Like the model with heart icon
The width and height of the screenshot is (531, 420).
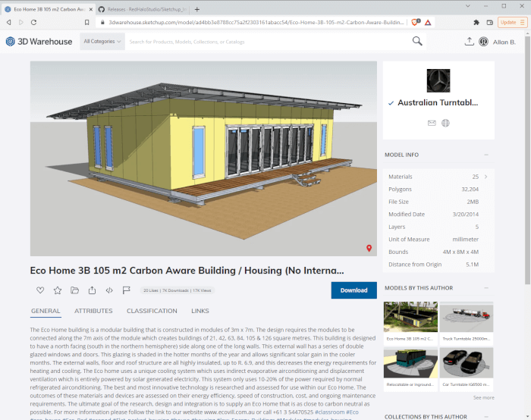40,290
